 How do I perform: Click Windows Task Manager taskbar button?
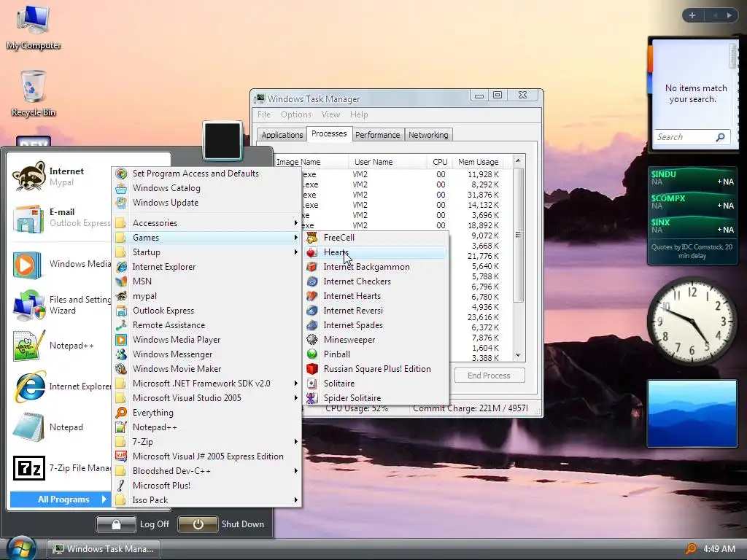pos(104,548)
